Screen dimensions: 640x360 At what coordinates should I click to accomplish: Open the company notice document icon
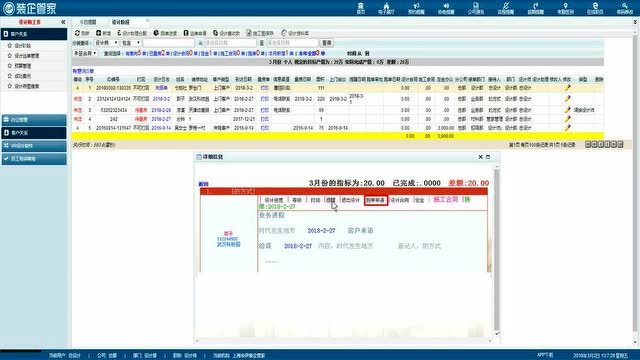pos(476,8)
